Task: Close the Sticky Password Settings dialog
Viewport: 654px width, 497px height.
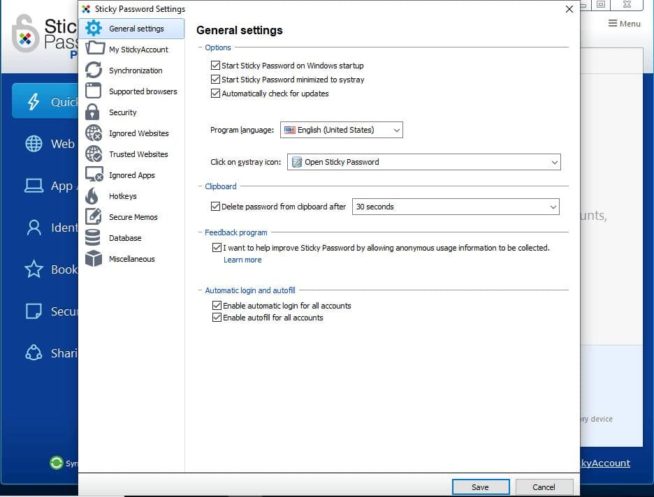Action: point(569,9)
